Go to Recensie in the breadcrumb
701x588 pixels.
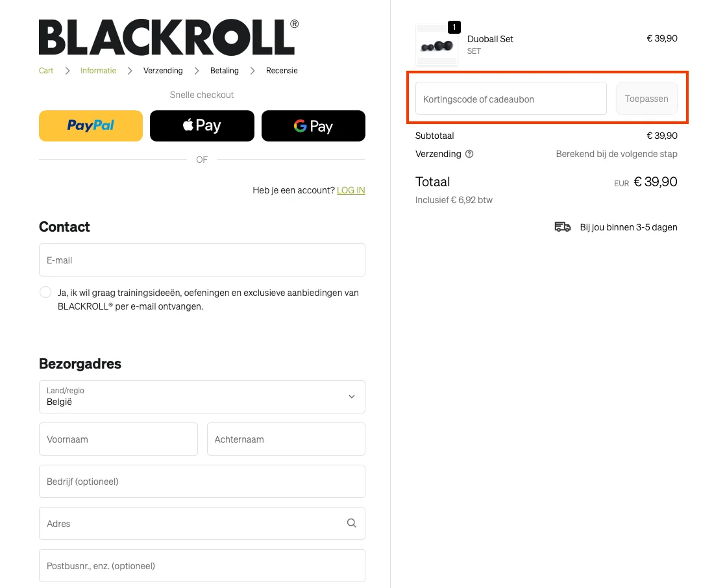coord(282,71)
